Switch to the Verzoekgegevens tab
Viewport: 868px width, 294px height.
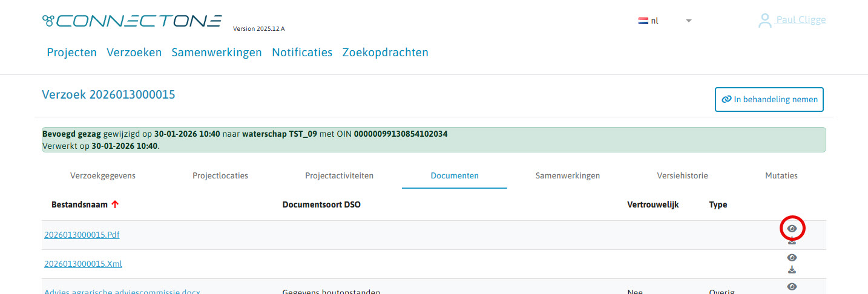click(103, 176)
